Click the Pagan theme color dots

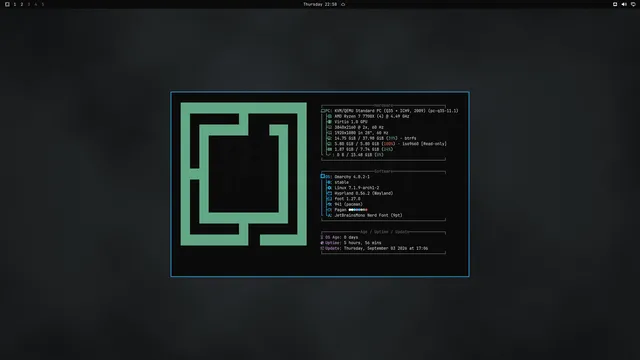358,210
